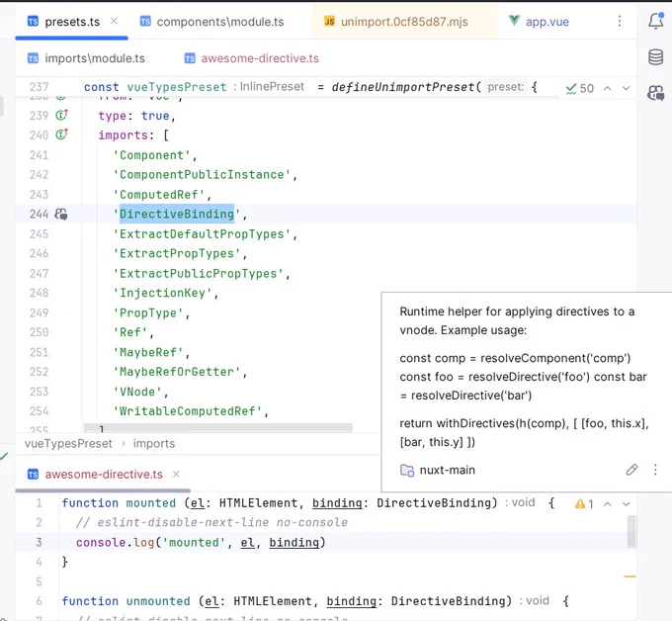Click the nuxt-main module link in documentation popup
The width and height of the screenshot is (672, 621).
438,470
